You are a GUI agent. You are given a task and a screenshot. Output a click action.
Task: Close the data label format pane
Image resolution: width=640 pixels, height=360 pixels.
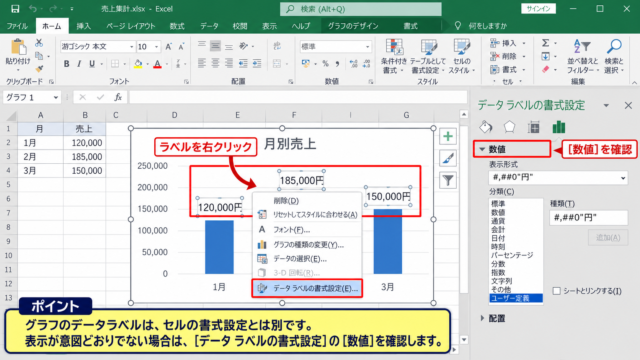click(628, 106)
